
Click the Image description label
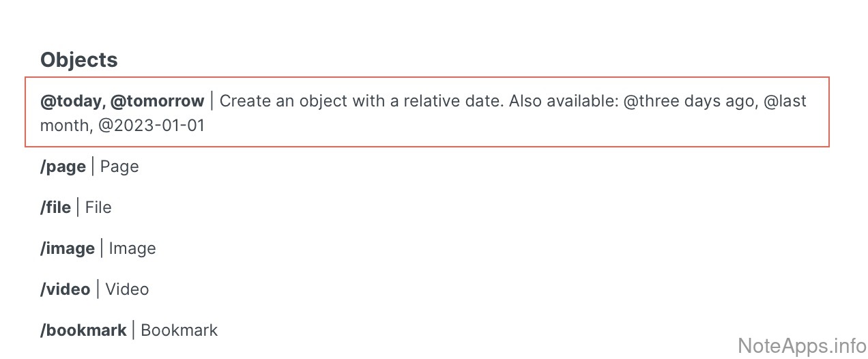[132, 248]
